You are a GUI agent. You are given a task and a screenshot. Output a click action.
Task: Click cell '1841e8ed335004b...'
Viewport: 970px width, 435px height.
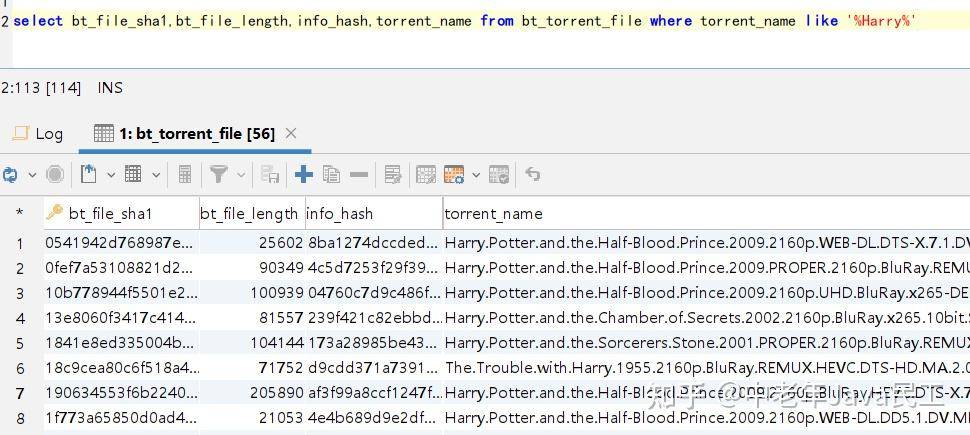click(x=121, y=342)
